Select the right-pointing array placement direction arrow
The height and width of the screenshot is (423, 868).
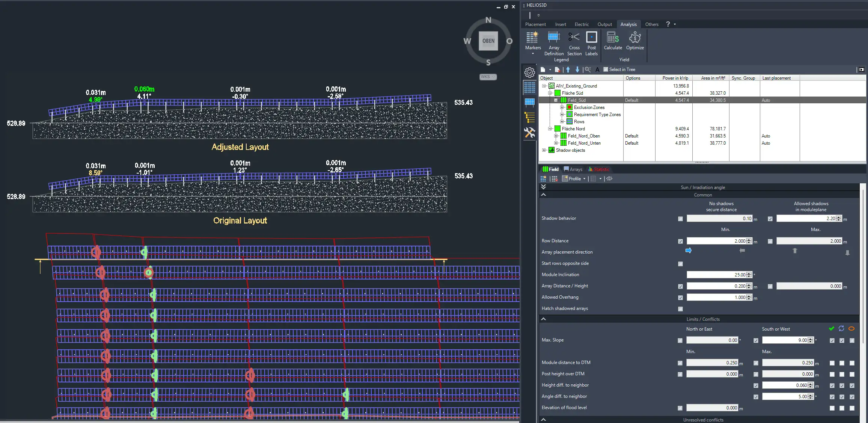click(x=689, y=251)
